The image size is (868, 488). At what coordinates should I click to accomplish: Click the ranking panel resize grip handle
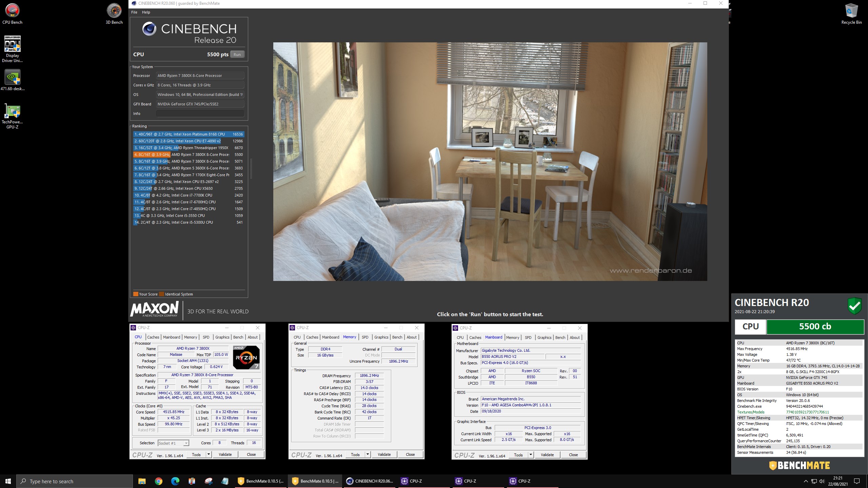[x=251, y=169]
